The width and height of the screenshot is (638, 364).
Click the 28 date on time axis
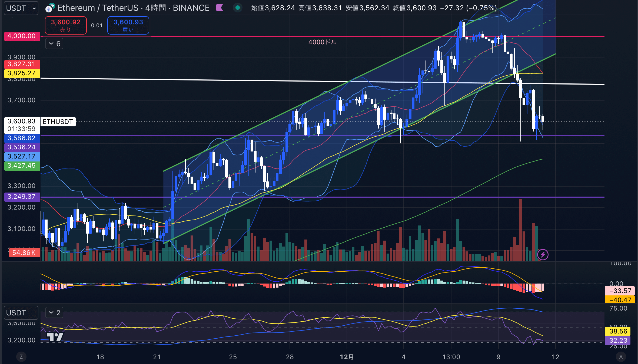pos(290,357)
